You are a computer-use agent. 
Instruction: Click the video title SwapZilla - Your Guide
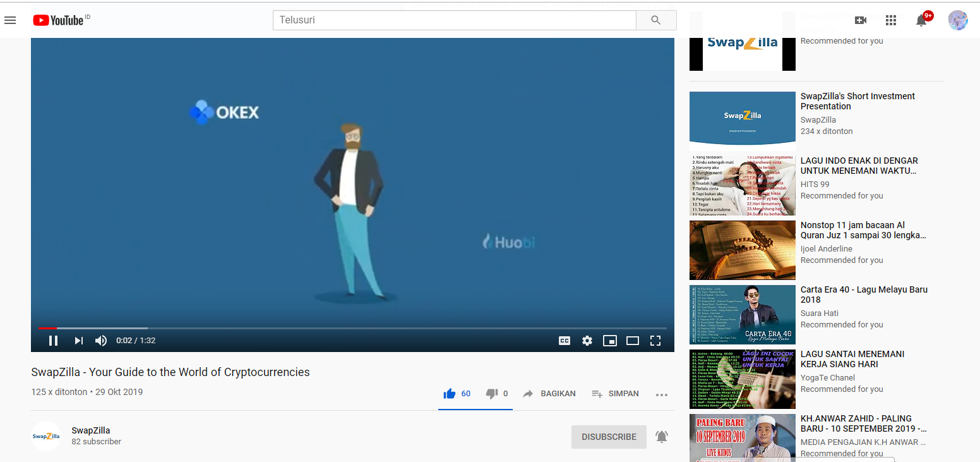(170, 372)
